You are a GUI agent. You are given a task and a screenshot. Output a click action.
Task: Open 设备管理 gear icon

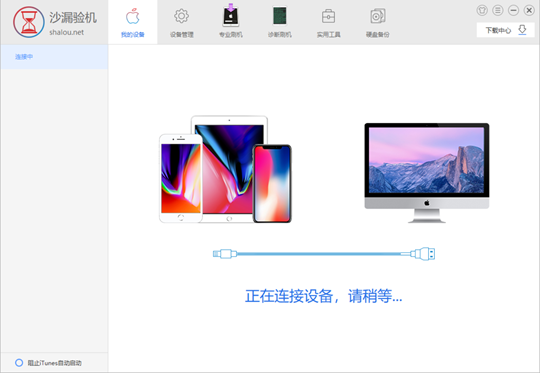click(181, 16)
